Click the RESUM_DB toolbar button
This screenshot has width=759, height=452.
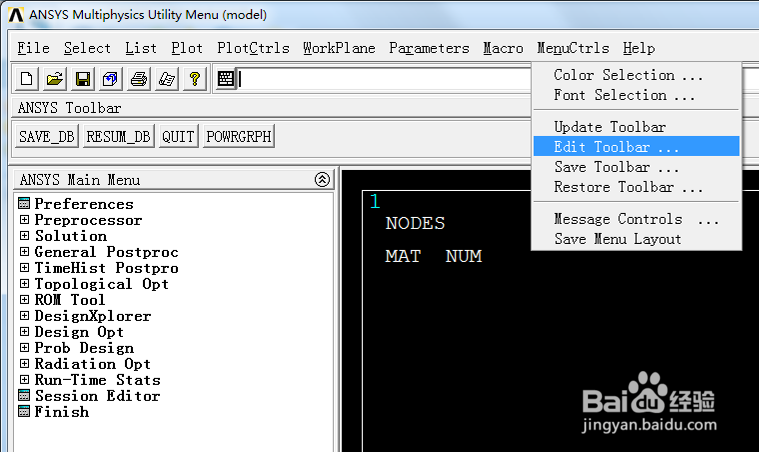tap(119, 136)
